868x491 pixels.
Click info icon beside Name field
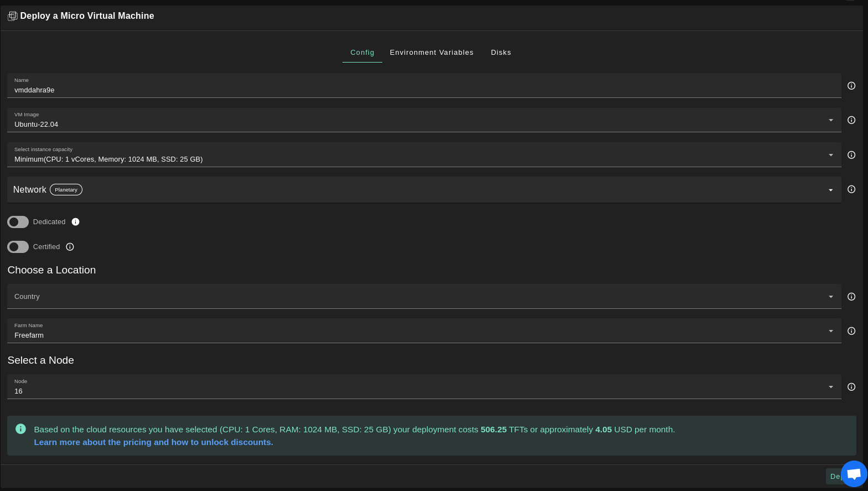tap(851, 86)
